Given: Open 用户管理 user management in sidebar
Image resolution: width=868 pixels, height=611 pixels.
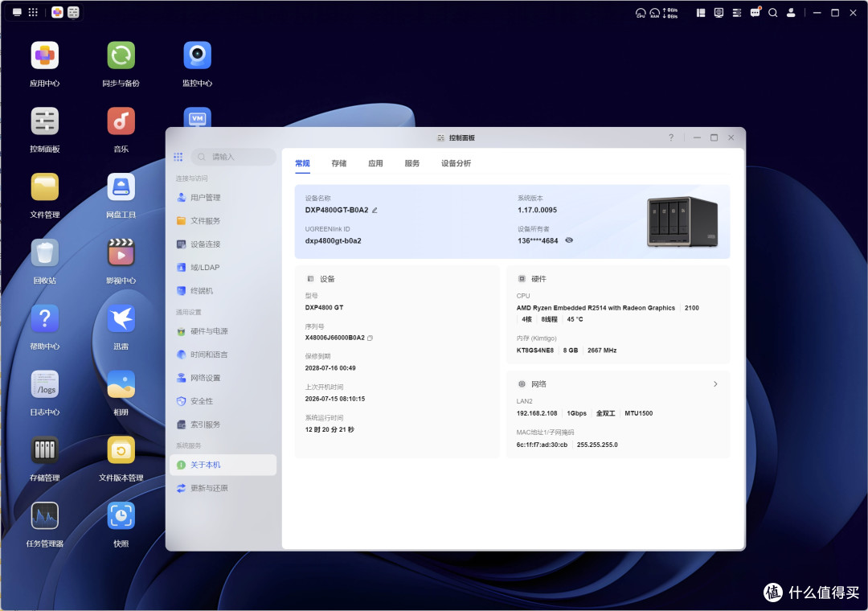Looking at the screenshot, I should (223, 198).
